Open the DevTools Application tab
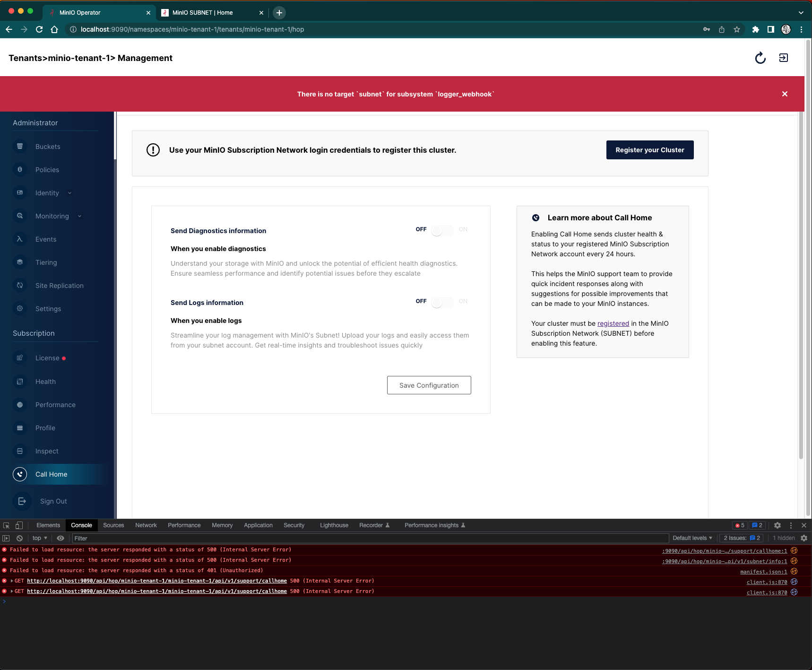This screenshot has height=670, width=812. pyautogui.click(x=258, y=525)
